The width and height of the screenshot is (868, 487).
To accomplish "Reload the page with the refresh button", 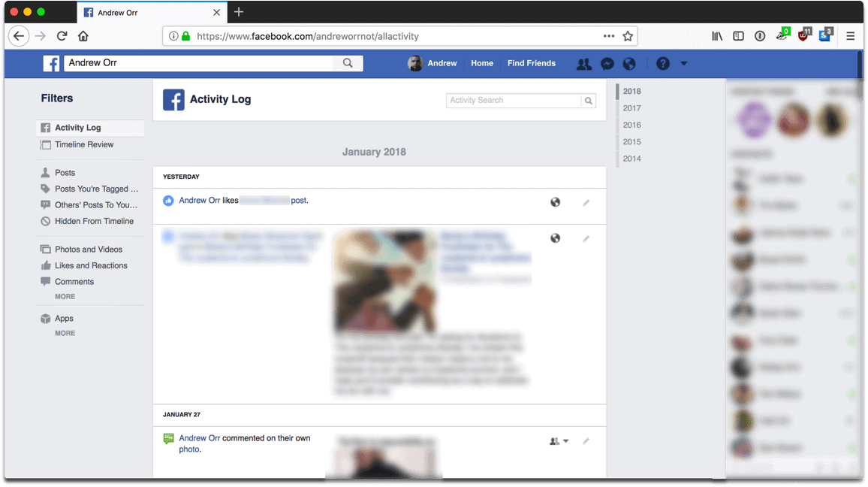I will tap(62, 36).
